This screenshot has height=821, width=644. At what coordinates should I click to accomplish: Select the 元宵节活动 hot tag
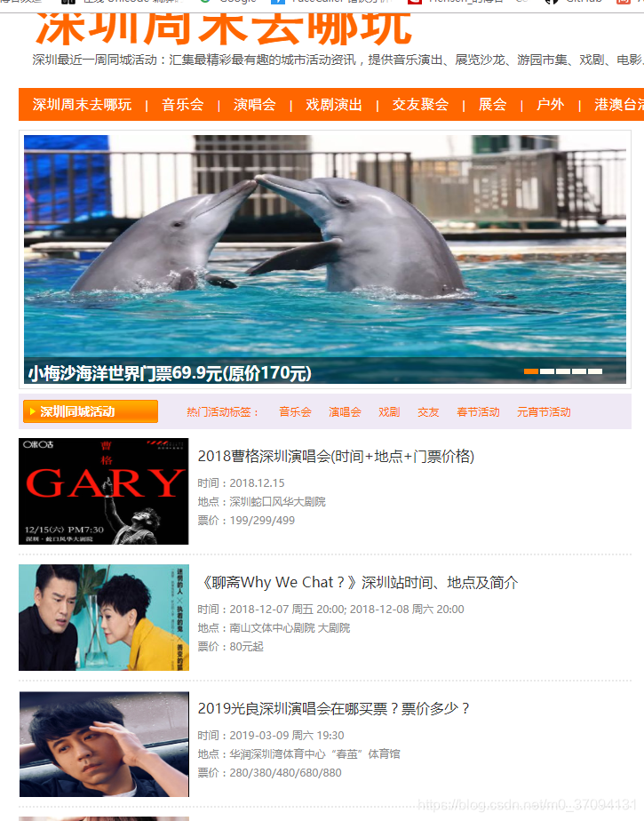click(544, 412)
